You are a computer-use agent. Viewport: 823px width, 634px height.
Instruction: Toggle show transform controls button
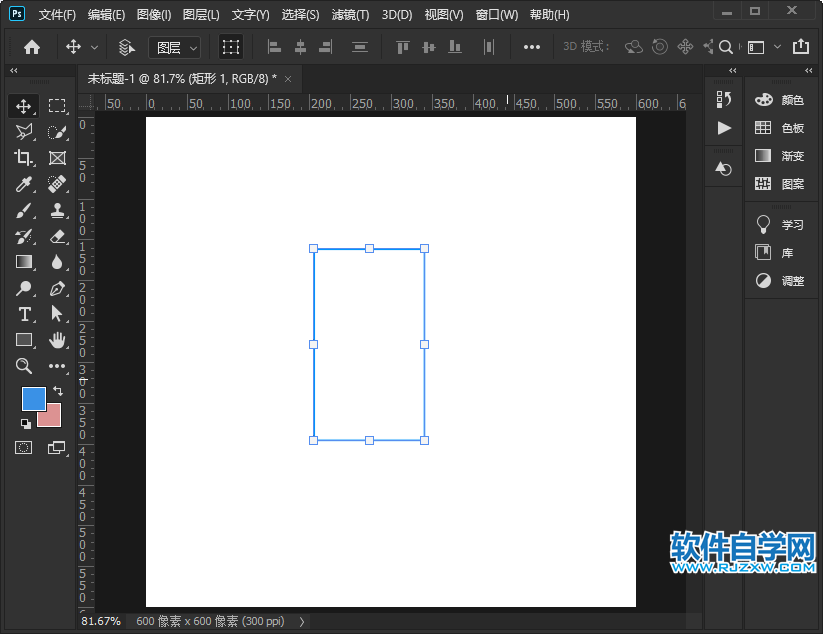(231, 47)
